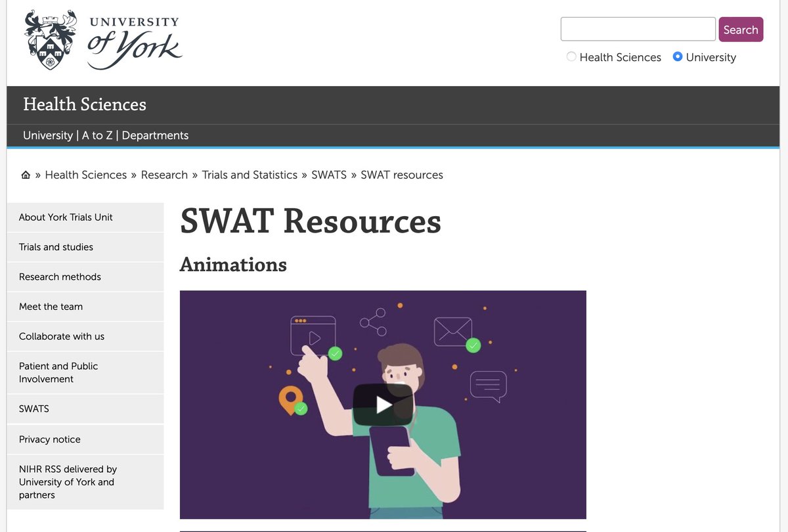
Task: Open the Privacy notice page
Action: [x=50, y=439]
